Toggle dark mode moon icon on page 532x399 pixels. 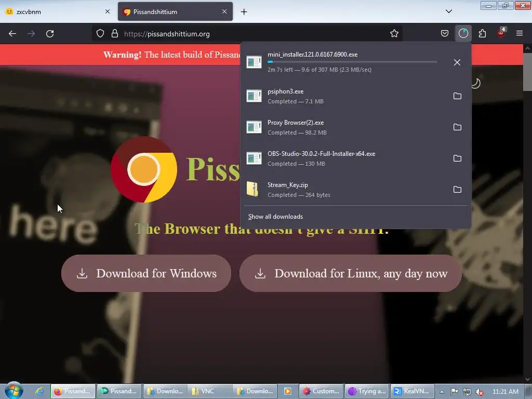476,83
